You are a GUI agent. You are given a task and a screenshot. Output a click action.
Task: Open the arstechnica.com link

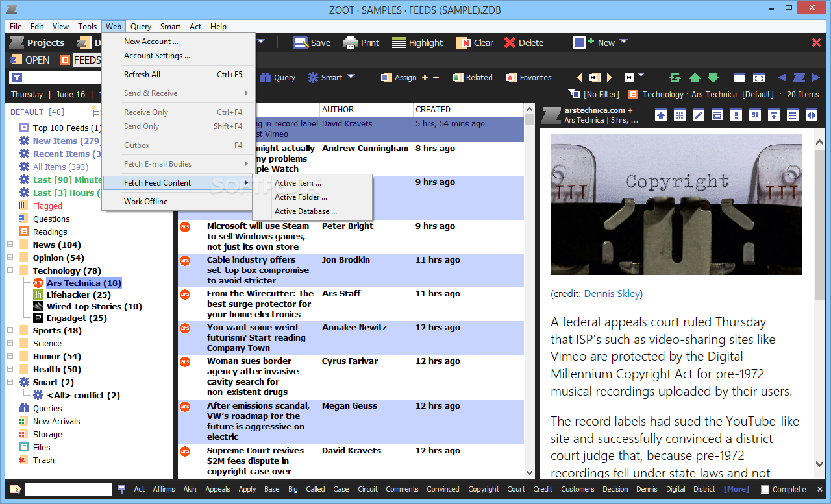pyautogui.click(x=599, y=110)
